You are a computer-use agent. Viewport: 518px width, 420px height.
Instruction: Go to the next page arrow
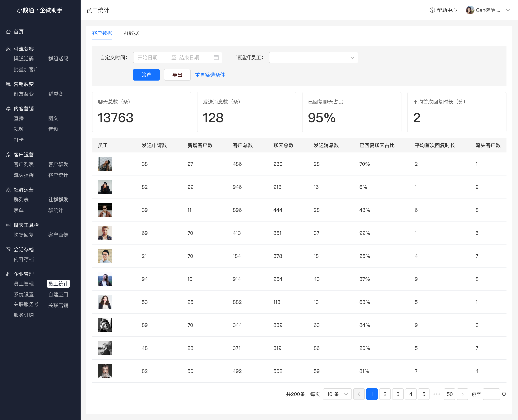pos(462,394)
